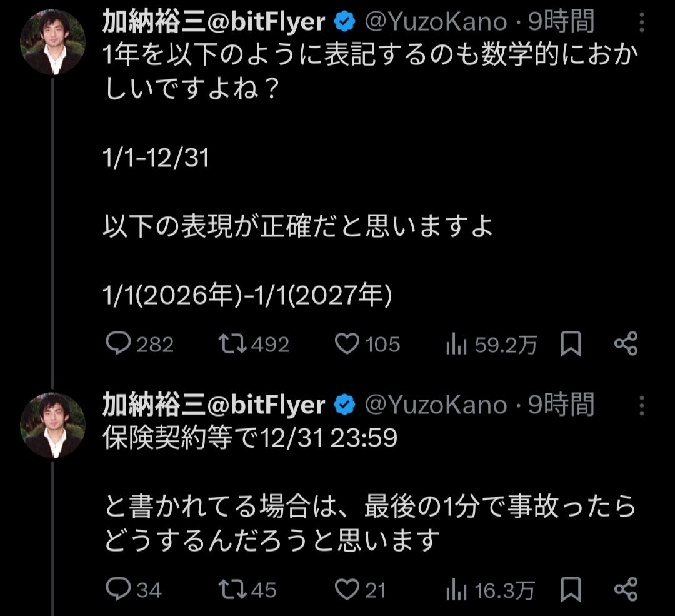Bookmark the second tweet about 保険契約

coord(571,590)
